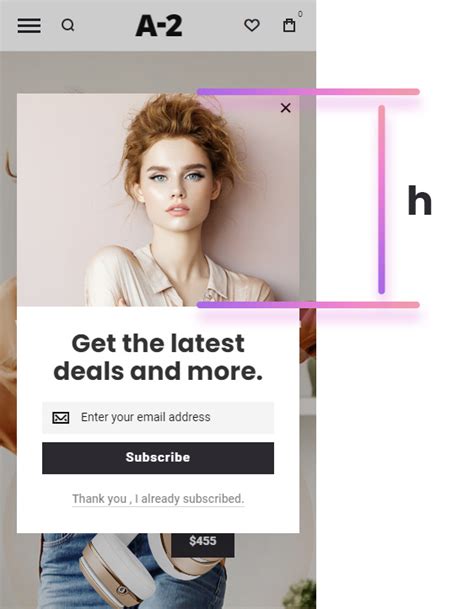Open the shopping bag cart
Viewport: 474px width, 609px height.
(289, 25)
